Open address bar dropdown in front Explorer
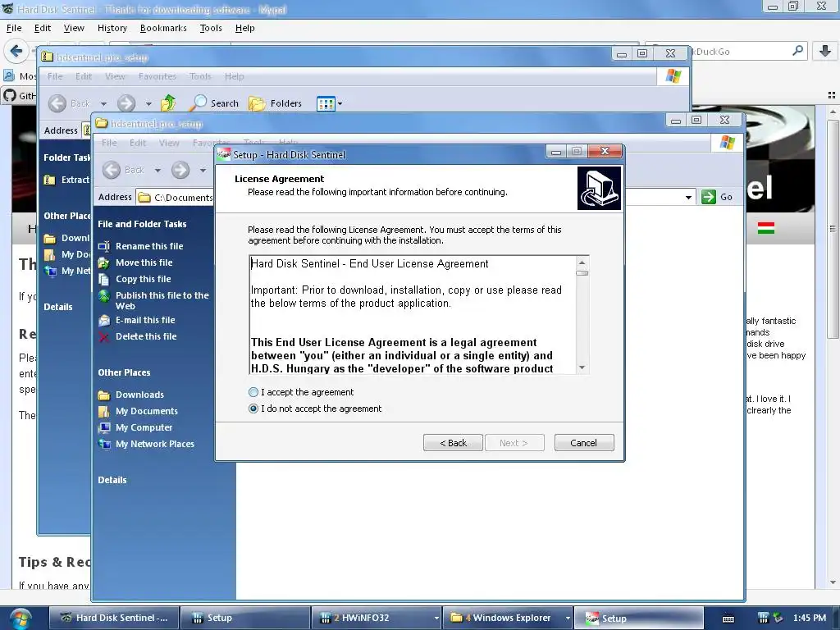 (x=688, y=197)
